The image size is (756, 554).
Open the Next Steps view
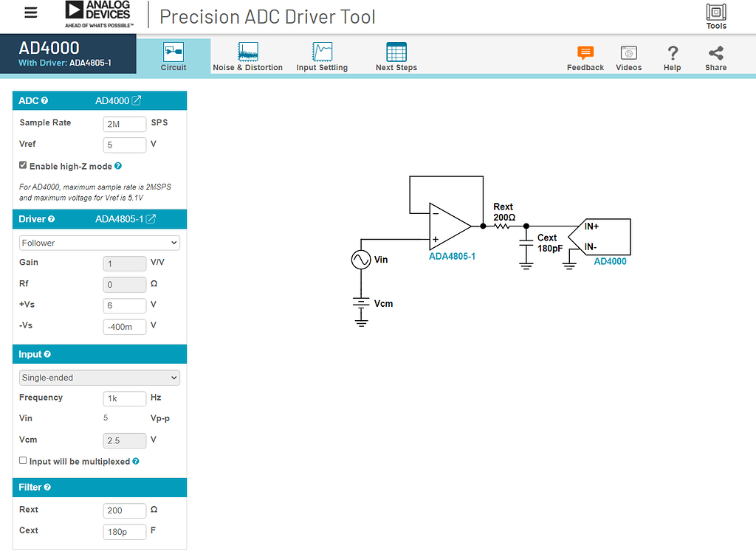point(395,55)
